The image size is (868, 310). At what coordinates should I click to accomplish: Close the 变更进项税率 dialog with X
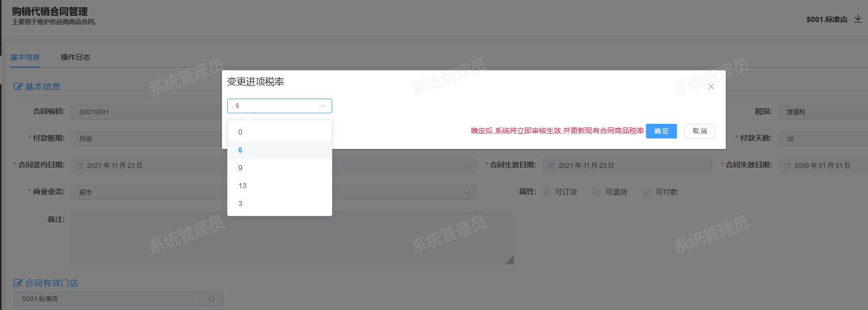pyautogui.click(x=711, y=87)
